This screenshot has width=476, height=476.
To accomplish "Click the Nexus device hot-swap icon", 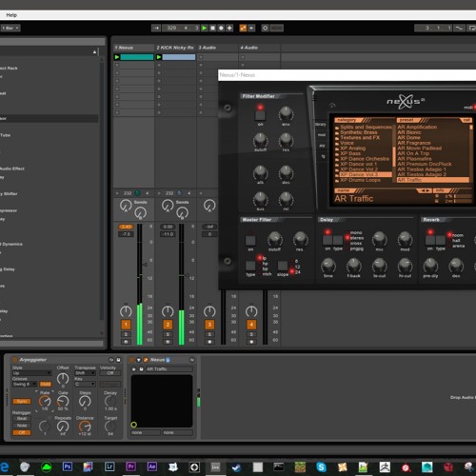I will (192, 360).
